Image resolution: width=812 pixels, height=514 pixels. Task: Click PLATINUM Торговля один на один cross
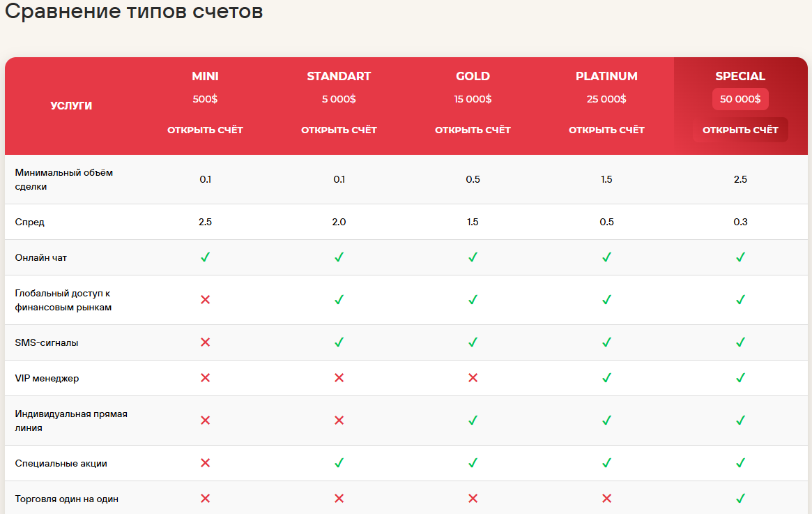pyautogui.click(x=606, y=499)
